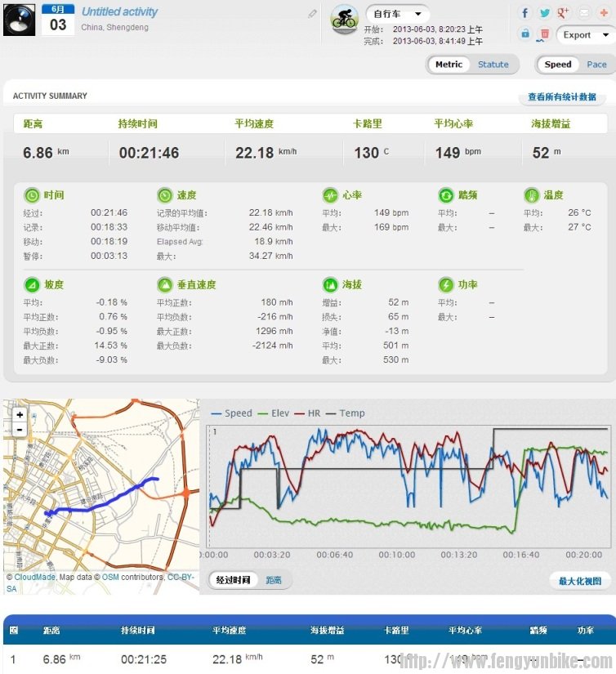Click the pencil edit title icon
The height and width of the screenshot is (674, 616).
[x=312, y=14]
